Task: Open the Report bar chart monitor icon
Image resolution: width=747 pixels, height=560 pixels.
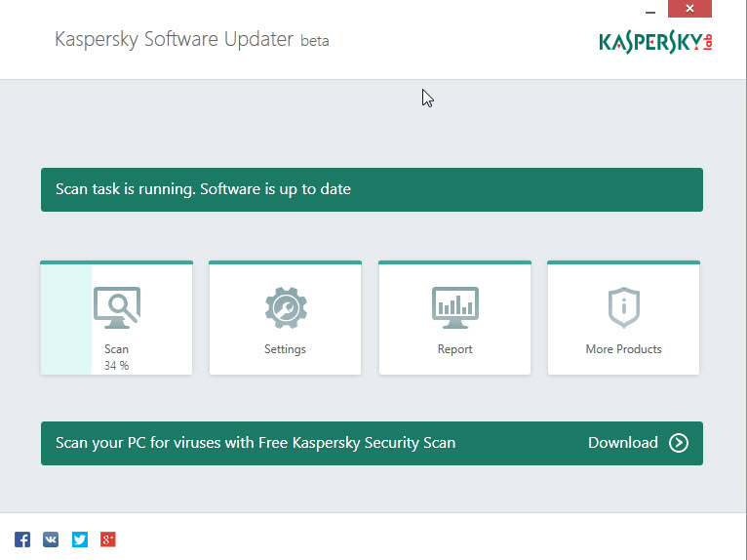Action: pos(455,307)
